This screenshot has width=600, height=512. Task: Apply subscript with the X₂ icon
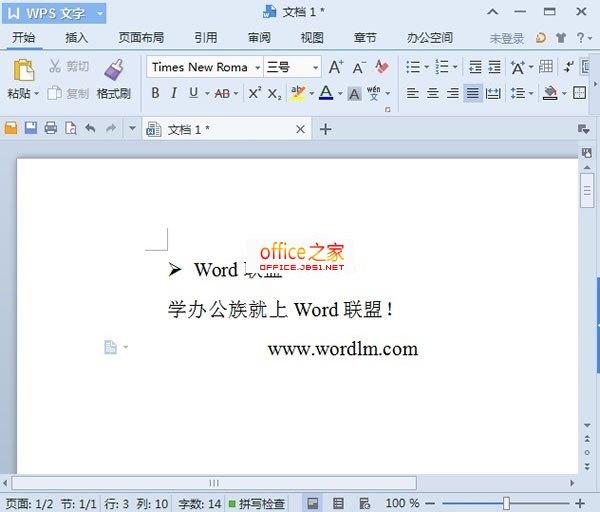tap(274, 94)
